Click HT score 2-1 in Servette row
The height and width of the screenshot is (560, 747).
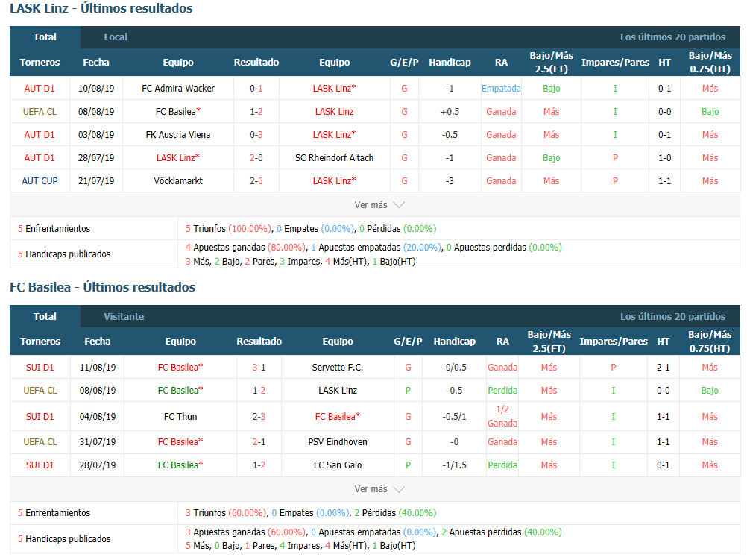tap(664, 368)
